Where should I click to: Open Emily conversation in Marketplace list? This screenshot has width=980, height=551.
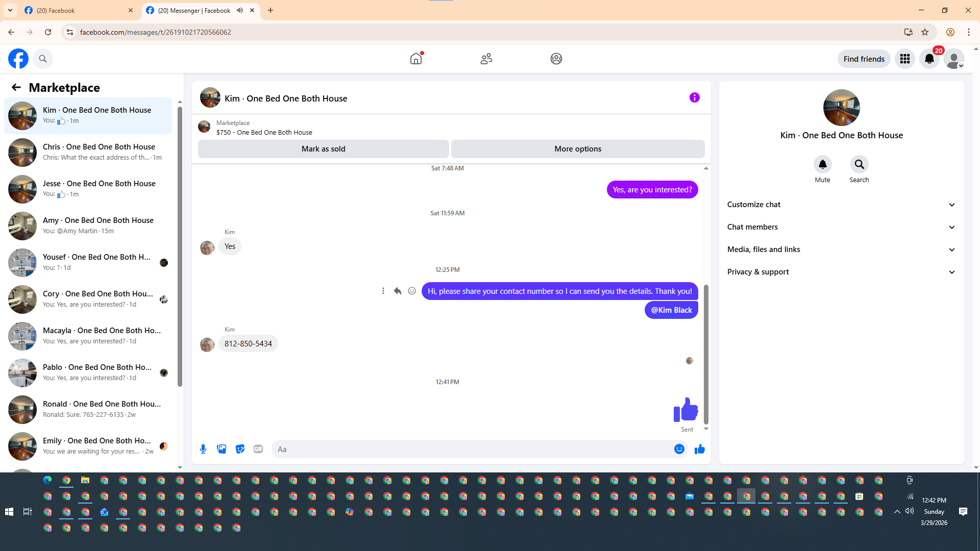[88, 446]
